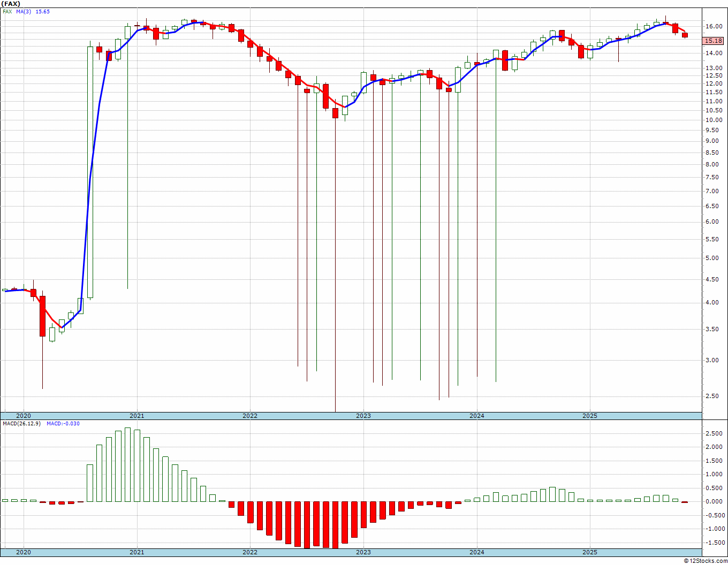The width and height of the screenshot is (728, 565).
Task: Click the 10.00 price axis label
Action: [713, 120]
